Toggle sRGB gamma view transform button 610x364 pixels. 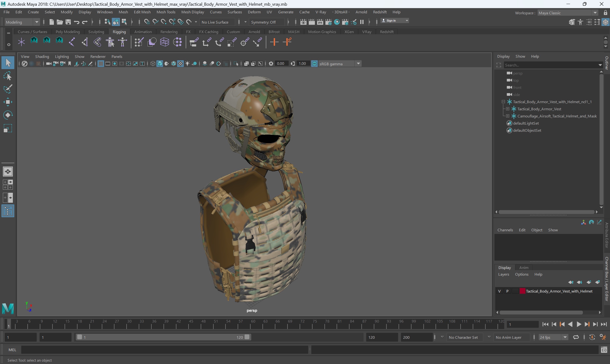[x=314, y=64]
